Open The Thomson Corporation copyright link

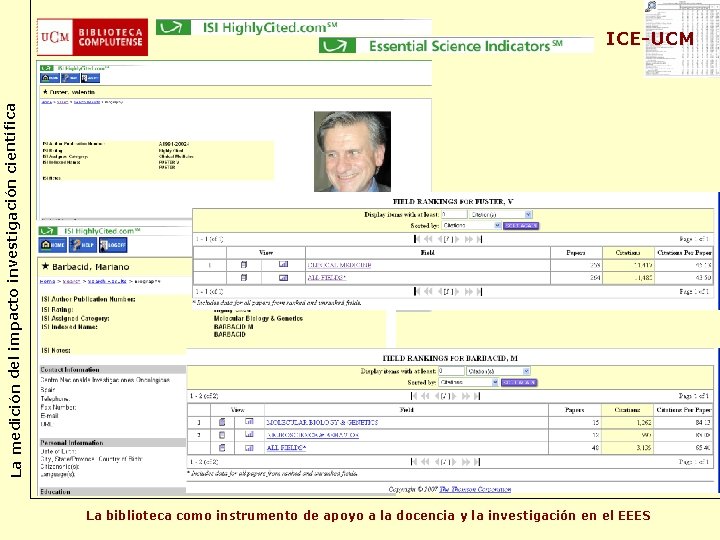point(475,489)
